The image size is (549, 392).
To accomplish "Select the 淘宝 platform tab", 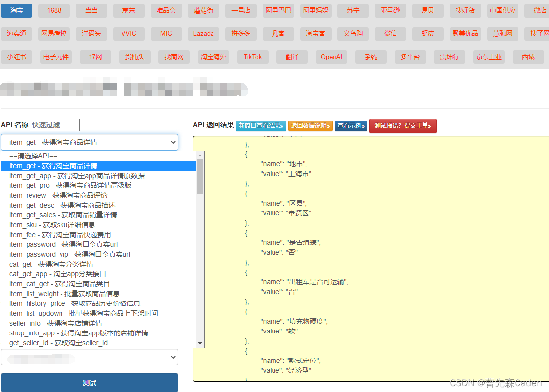I will (x=16, y=10).
